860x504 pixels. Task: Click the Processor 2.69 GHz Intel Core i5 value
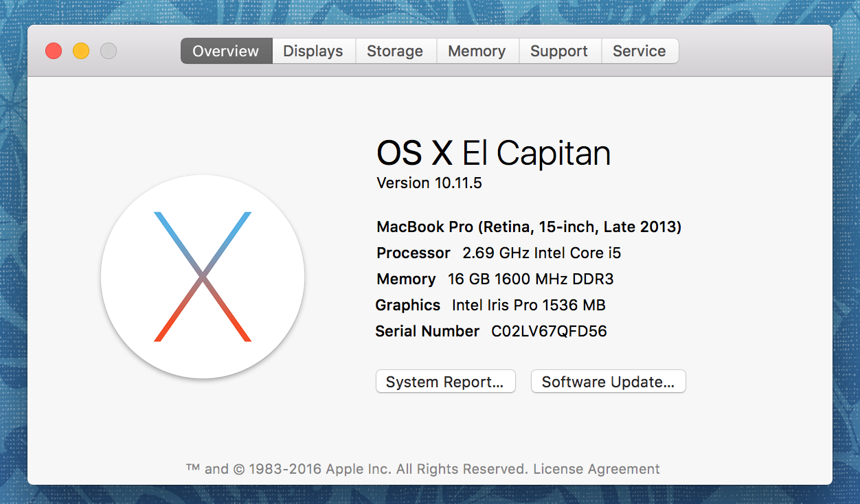tap(542, 253)
